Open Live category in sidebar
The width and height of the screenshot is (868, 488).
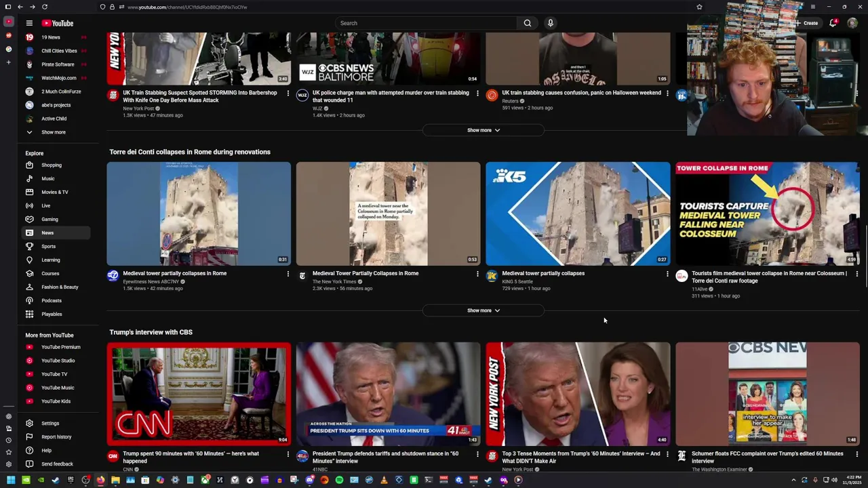tap(56, 205)
